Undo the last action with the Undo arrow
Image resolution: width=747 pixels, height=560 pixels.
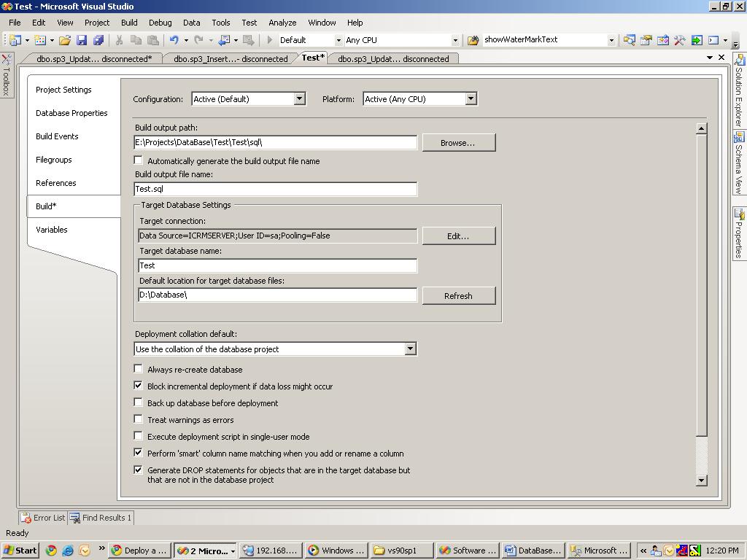174,41
